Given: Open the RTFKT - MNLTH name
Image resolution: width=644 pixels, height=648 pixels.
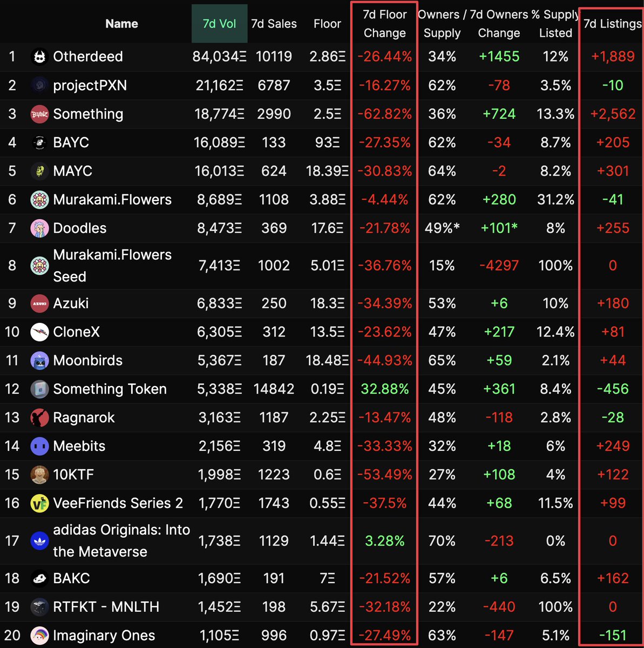Looking at the screenshot, I should 106,607.
